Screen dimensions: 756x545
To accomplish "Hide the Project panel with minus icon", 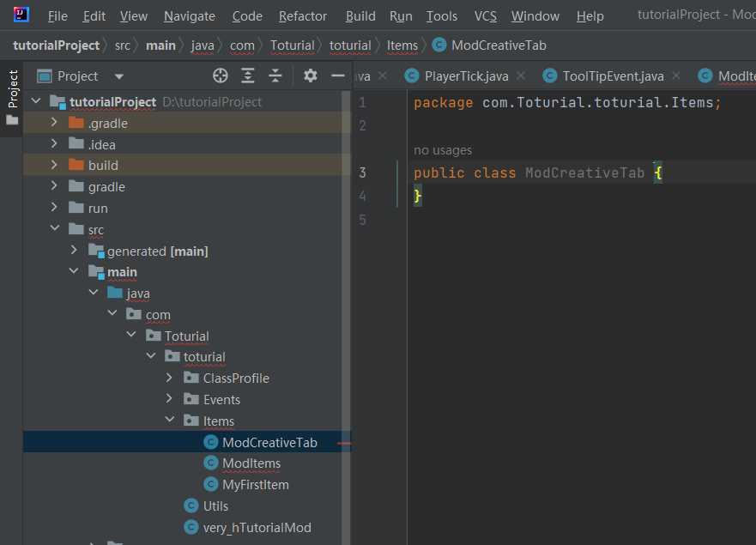I will point(338,76).
